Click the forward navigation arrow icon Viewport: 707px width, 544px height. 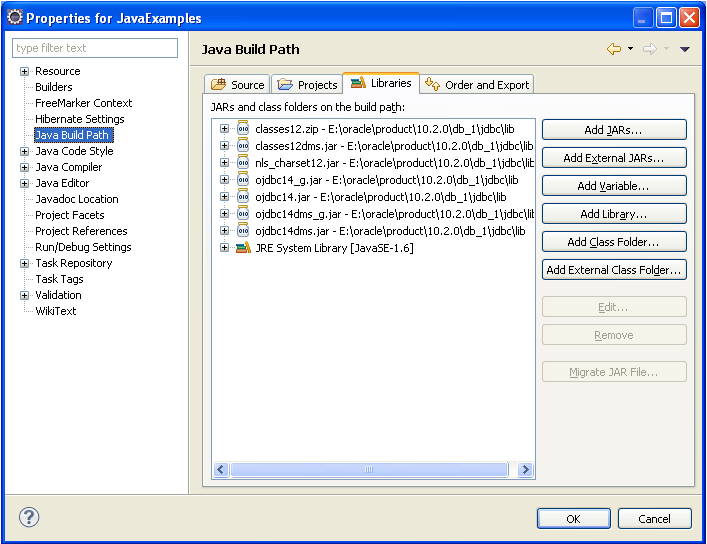coord(650,49)
